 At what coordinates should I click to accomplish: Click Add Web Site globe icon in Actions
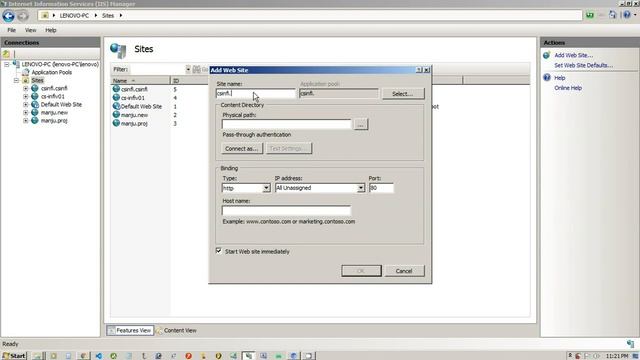coord(547,55)
